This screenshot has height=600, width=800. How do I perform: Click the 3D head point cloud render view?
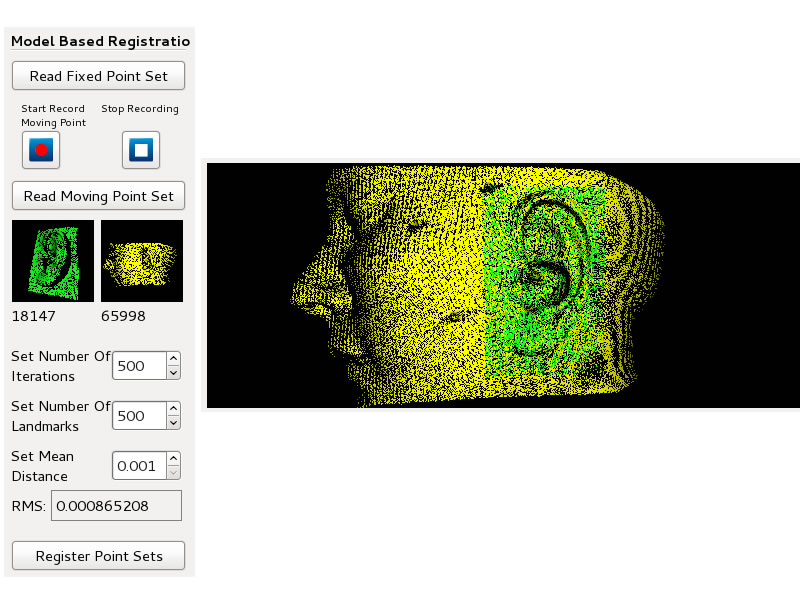click(503, 285)
